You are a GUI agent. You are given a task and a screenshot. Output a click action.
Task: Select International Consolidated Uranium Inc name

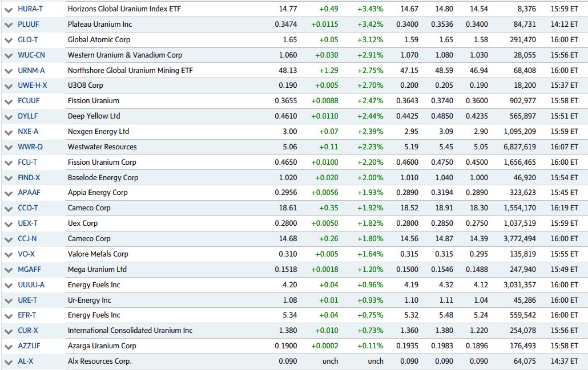pyautogui.click(x=130, y=330)
